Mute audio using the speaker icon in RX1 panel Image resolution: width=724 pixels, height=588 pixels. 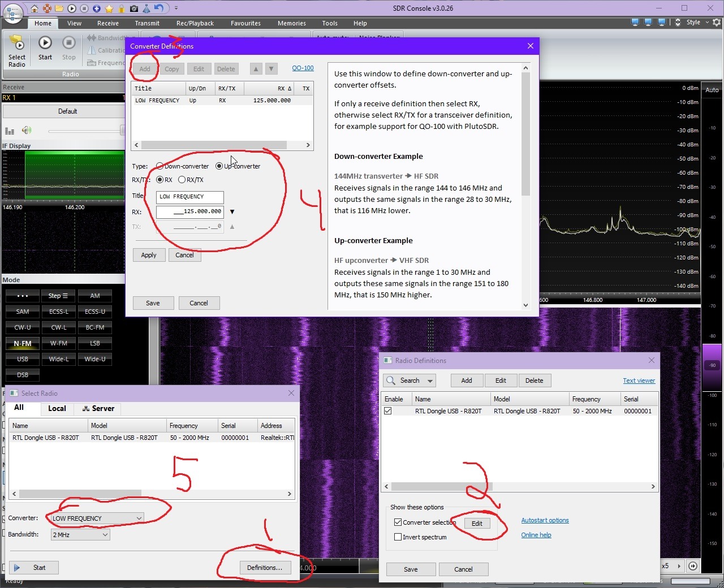click(27, 130)
